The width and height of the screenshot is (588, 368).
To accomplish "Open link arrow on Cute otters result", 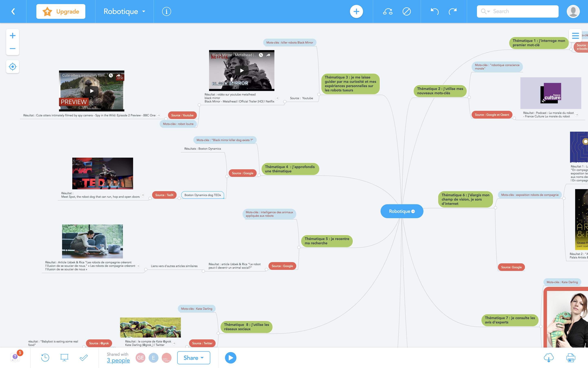I will (x=158, y=115).
